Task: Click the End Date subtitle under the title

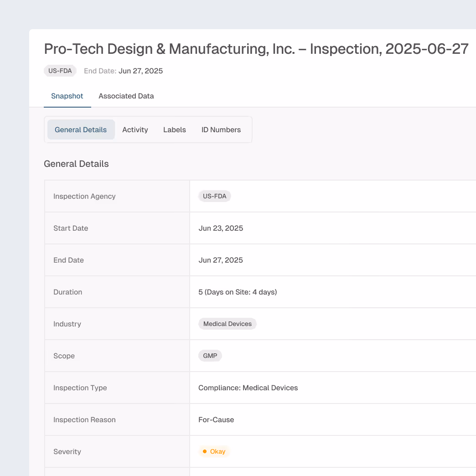Action: click(x=123, y=71)
